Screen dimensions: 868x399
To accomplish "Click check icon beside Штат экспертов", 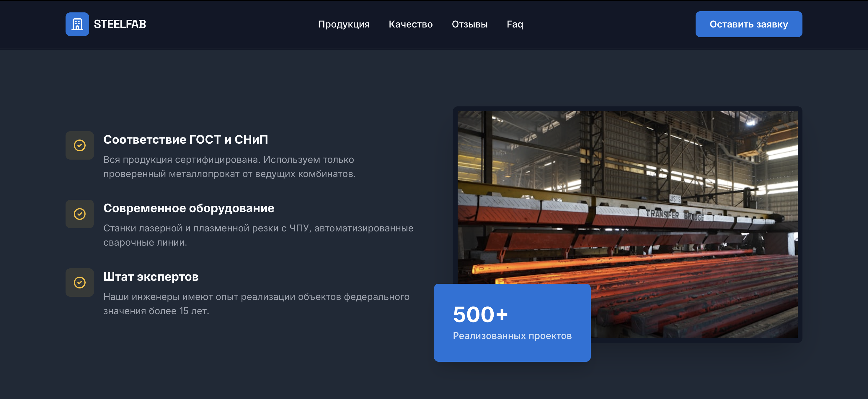I will pos(79,282).
